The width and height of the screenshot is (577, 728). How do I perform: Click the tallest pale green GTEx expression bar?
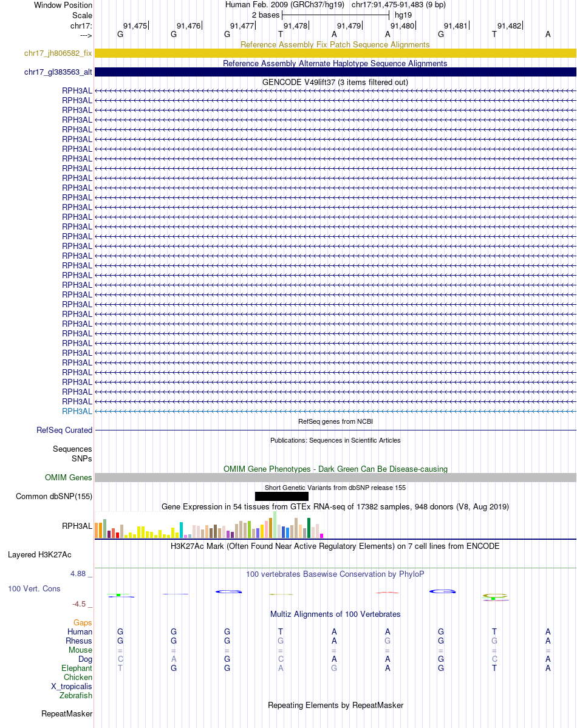click(275, 525)
